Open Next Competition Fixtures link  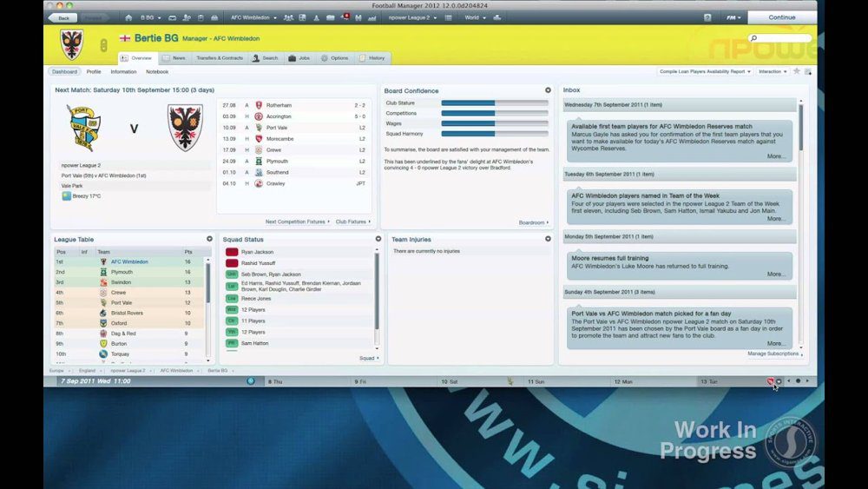tap(297, 221)
